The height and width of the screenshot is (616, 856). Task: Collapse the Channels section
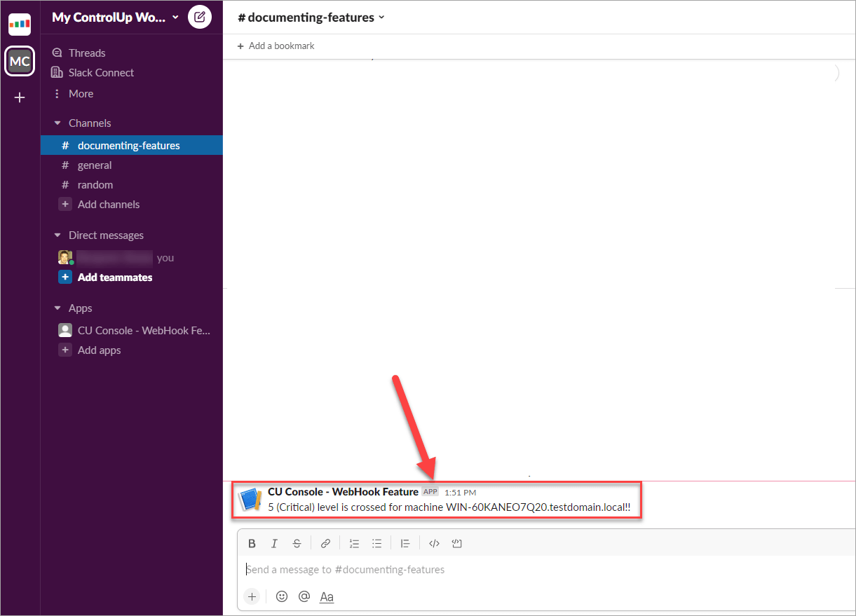tap(57, 123)
